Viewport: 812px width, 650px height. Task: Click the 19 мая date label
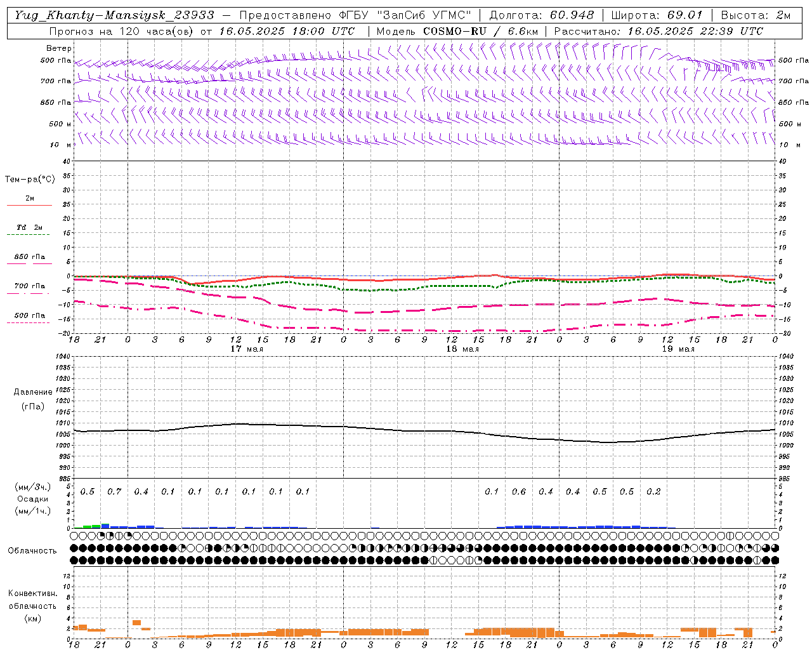pos(678,349)
